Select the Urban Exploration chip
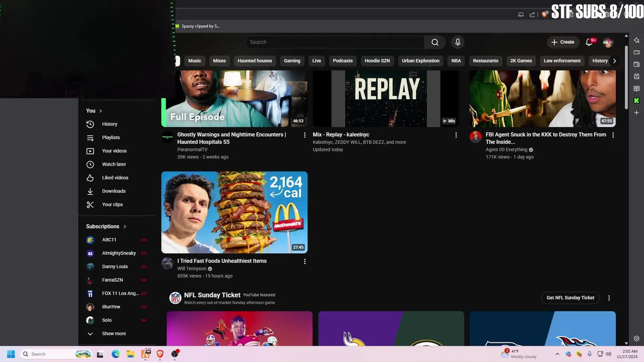 (421, 61)
